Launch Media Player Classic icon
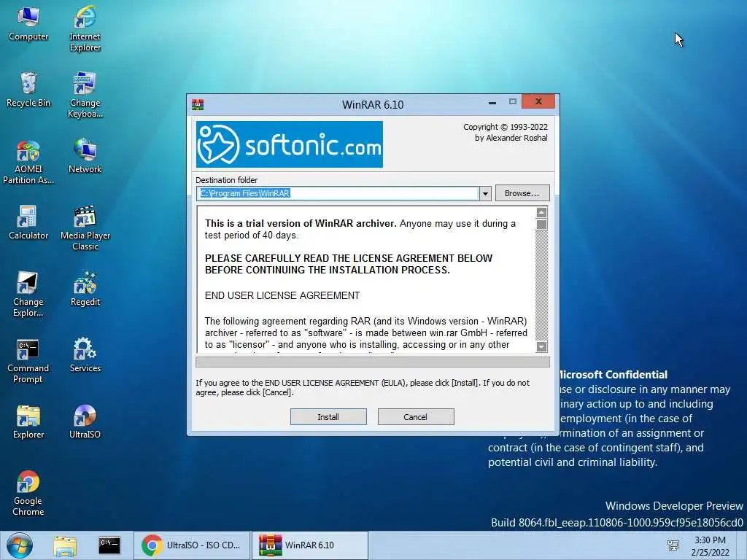This screenshot has width=747, height=560. coord(85,227)
